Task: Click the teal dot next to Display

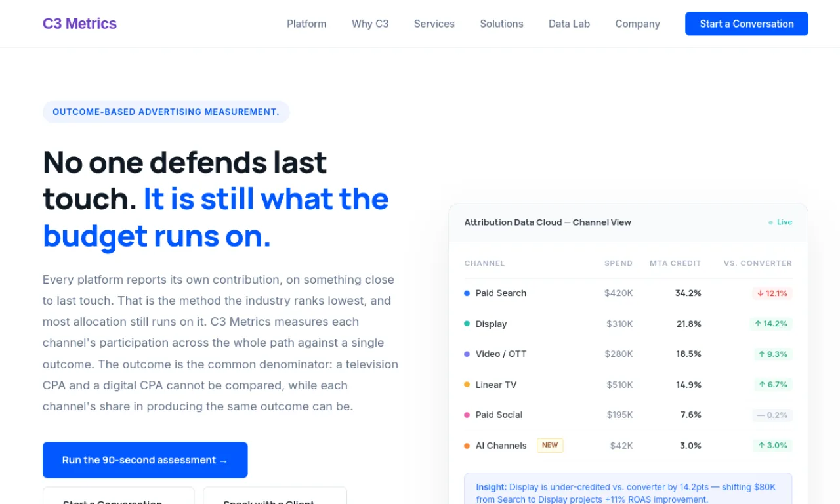Action: [467, 324]
